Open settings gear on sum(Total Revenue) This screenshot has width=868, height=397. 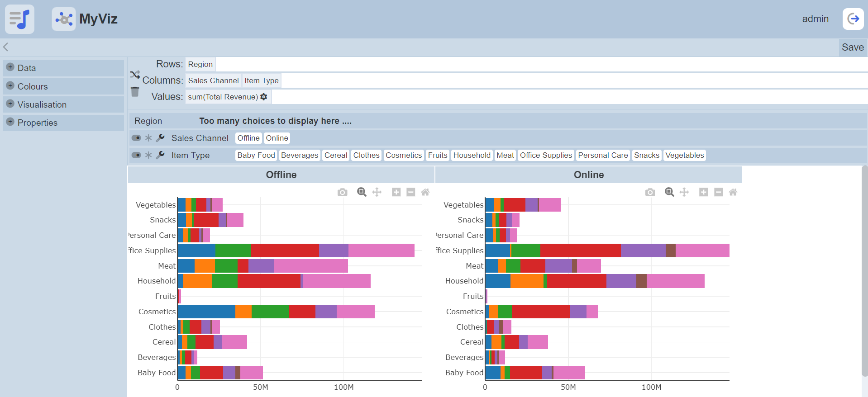pyautogui.click(x=264, y=97)
